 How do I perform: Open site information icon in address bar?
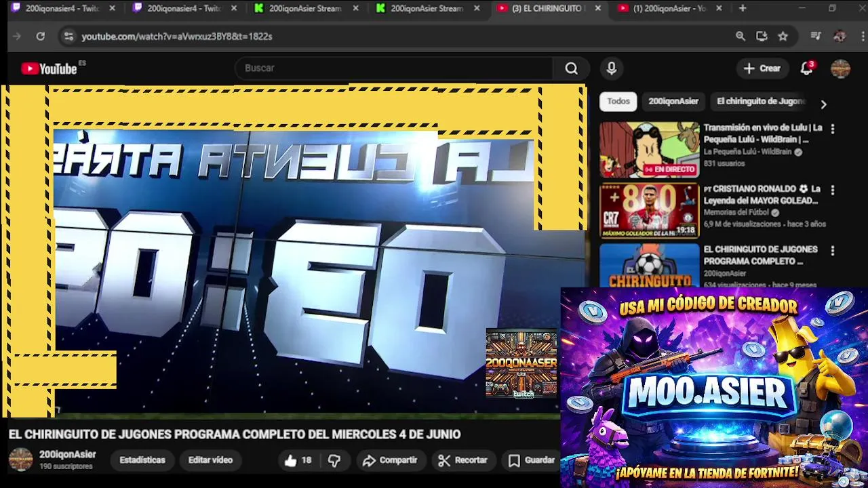click(x=68, y=37)
